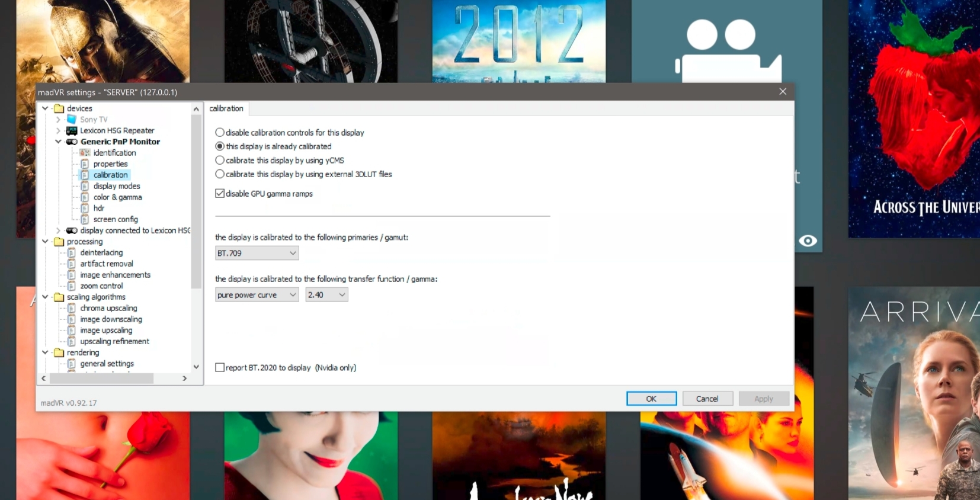Click the OK button
The height and width of the screenshot is (500, 980).
(x=651, y=399)
